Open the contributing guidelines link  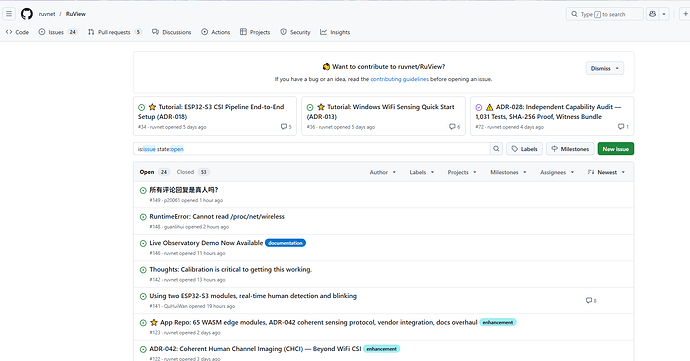tap(400, 79)
